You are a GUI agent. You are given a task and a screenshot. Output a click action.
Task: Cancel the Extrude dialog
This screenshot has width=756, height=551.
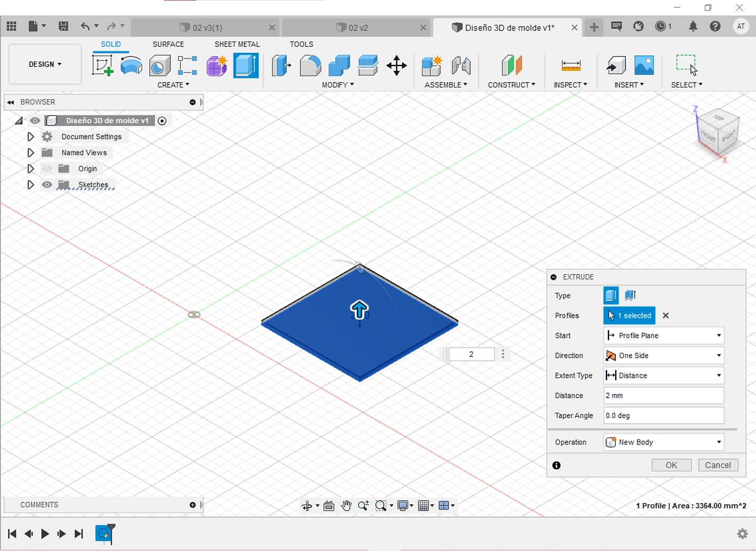click(x=718, y=465)
